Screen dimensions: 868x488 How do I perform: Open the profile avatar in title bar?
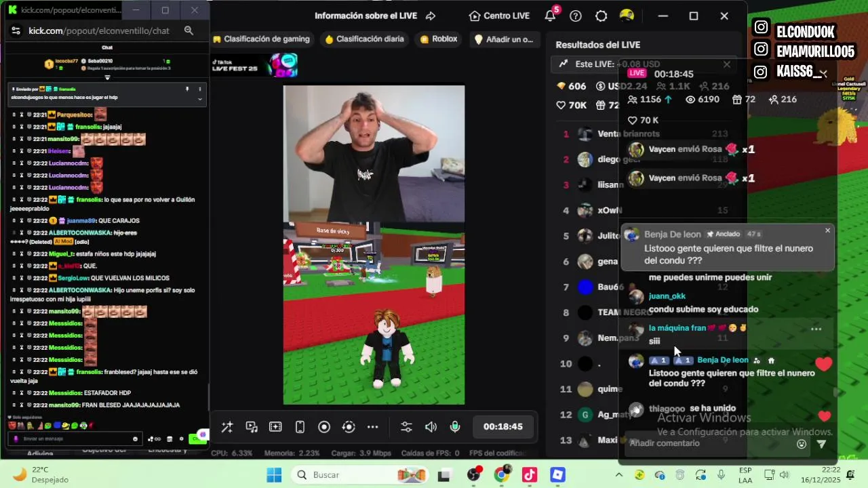pos(627,16)
